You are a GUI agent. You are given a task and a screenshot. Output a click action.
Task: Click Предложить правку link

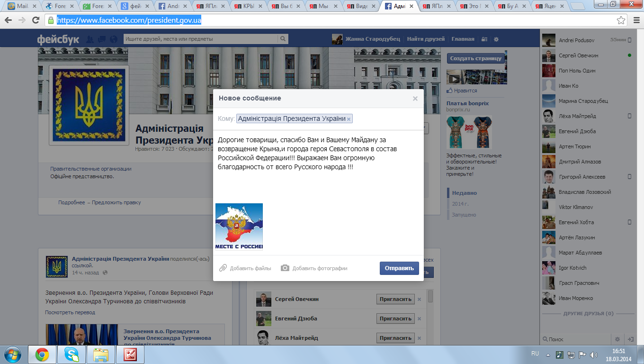(x=116, y=202)
